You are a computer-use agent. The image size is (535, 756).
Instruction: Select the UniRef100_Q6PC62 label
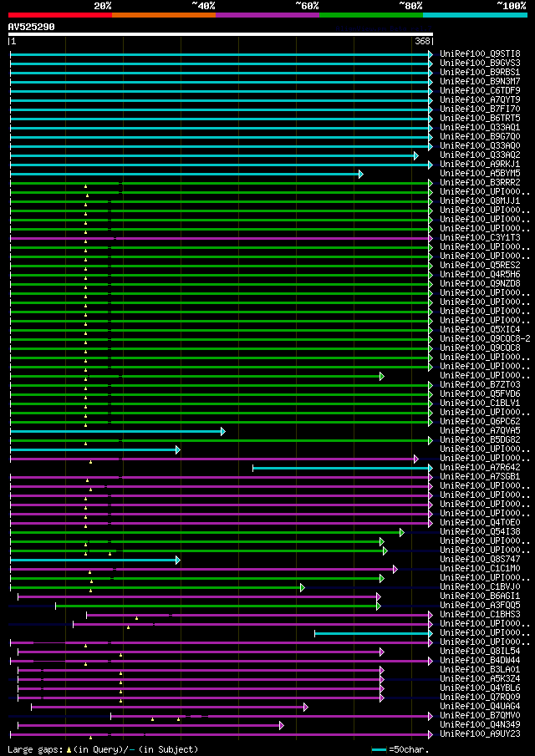pos(480,421)
